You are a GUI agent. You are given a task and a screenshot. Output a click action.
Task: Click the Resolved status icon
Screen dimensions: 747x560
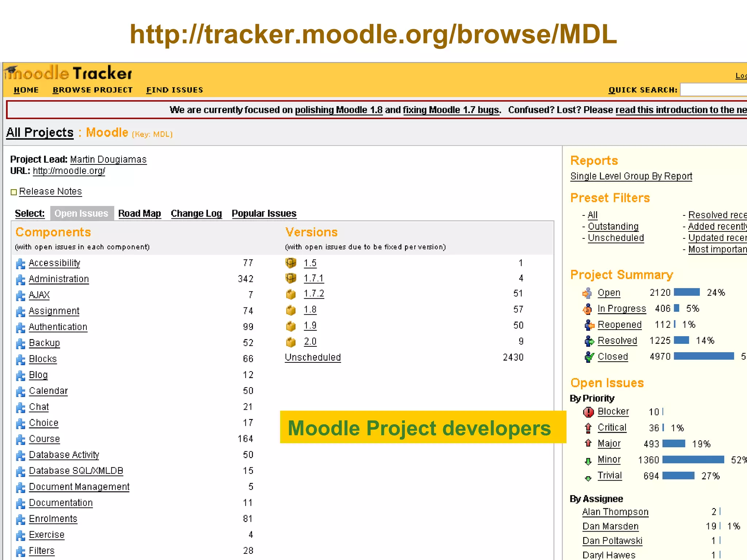point(589,341)
